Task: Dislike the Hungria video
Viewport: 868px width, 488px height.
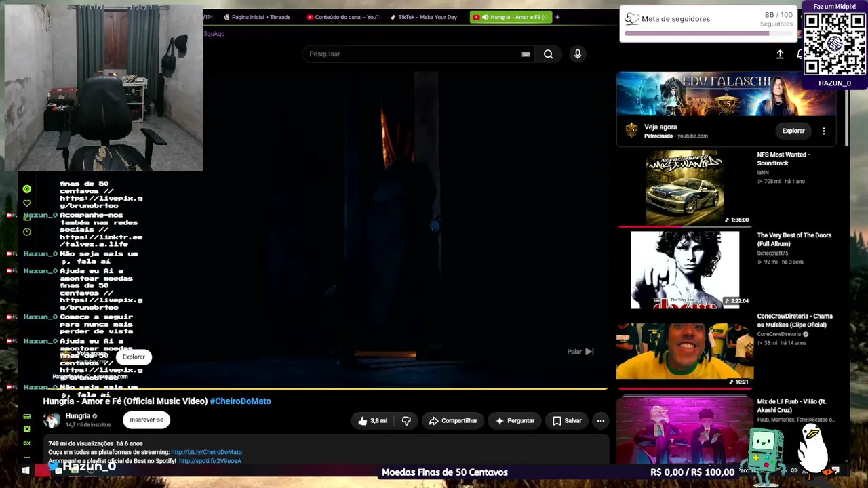Action: pos(406,421)
